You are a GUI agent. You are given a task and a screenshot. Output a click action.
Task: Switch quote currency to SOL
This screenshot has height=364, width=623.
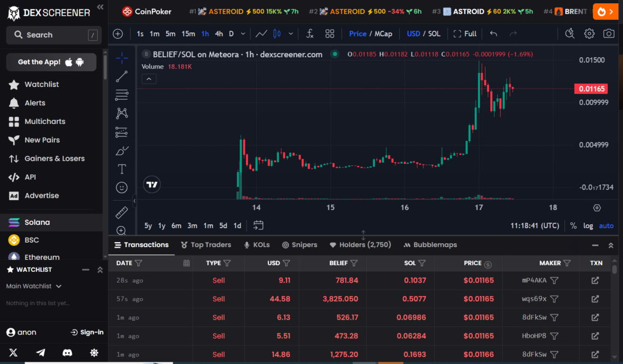point(434,33)
